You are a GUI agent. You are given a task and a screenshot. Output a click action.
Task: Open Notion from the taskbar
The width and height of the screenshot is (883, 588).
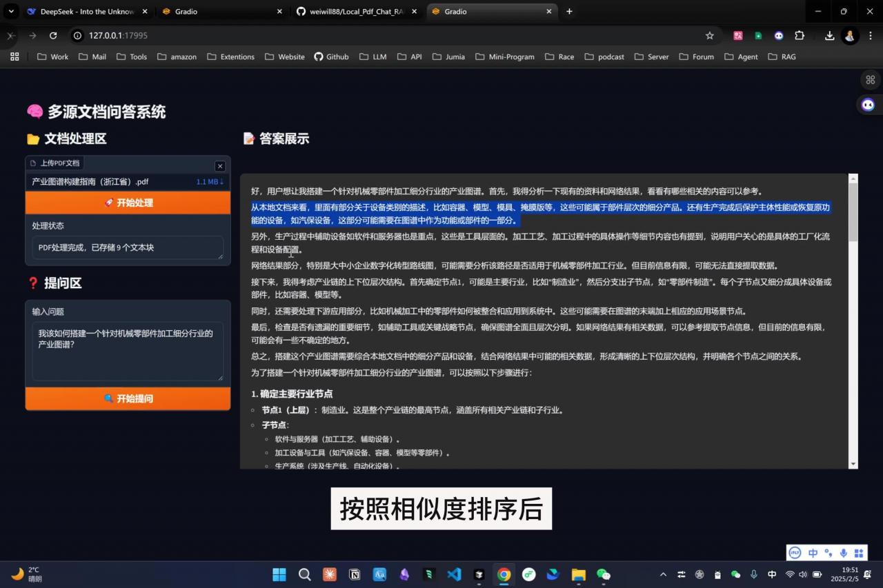(x=355, y=574)
